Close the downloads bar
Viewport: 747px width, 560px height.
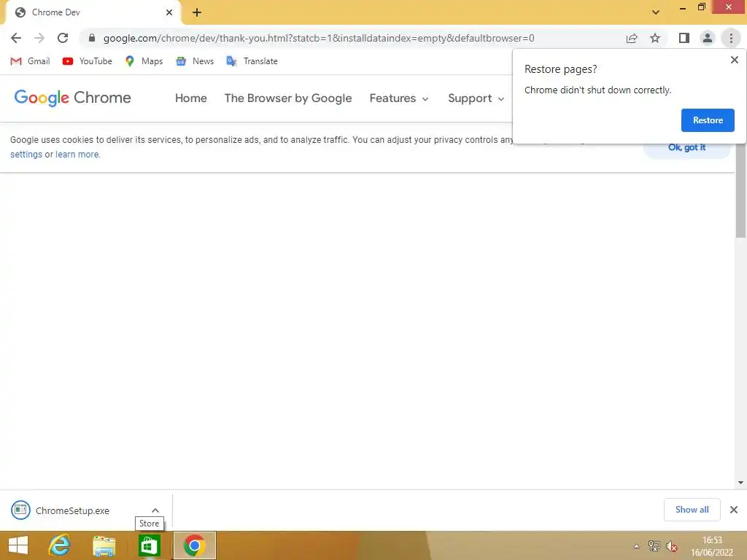[x=734, y=510]
